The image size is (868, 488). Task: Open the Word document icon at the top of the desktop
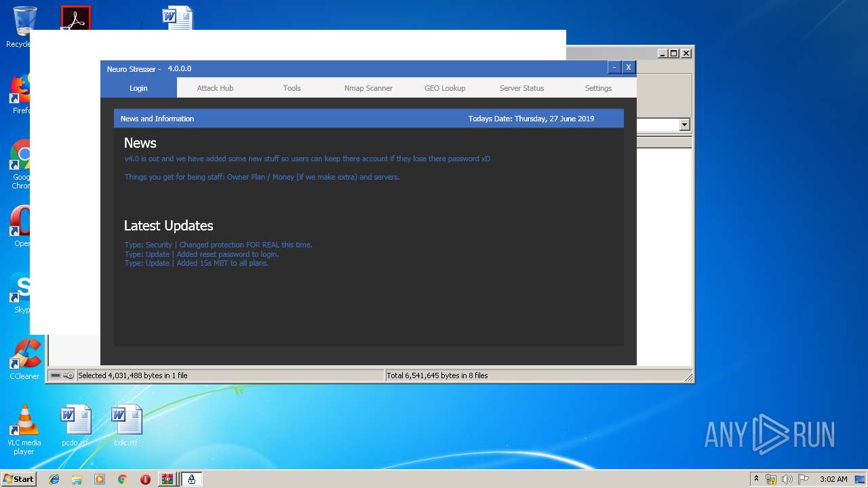[x=178, y=18]
